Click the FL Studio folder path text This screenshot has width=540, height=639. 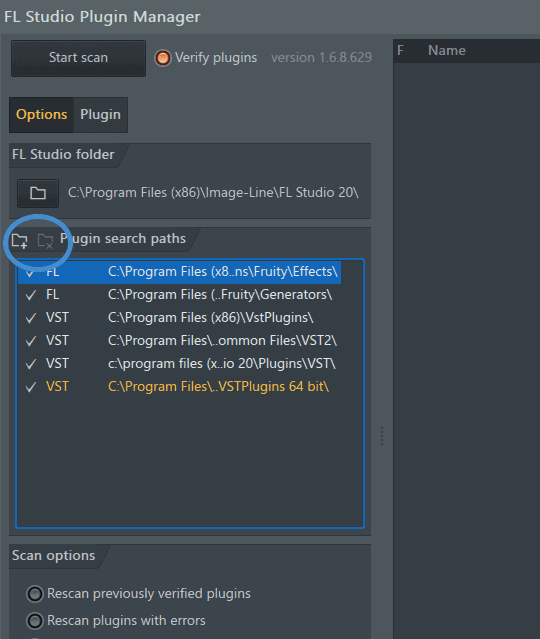click(x=213, y=192)
